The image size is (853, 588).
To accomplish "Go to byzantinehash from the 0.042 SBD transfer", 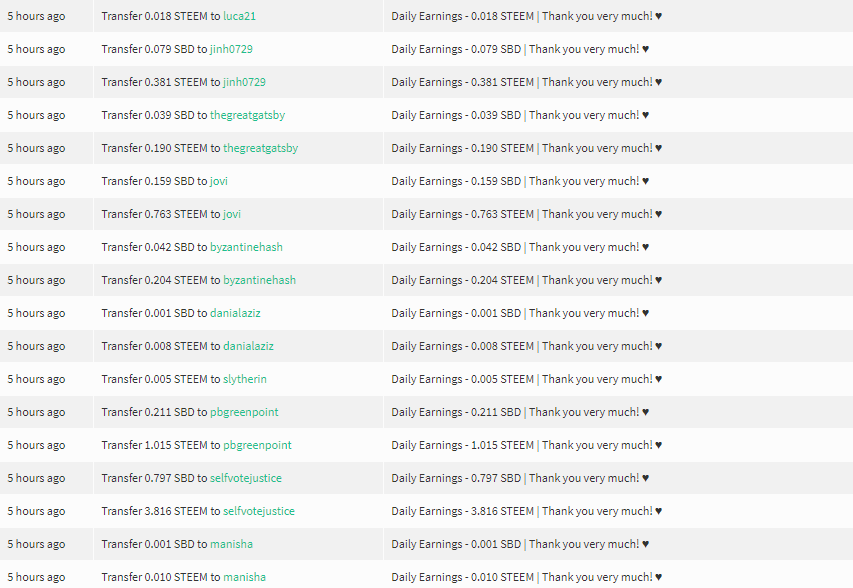I will tap(246, 247).
